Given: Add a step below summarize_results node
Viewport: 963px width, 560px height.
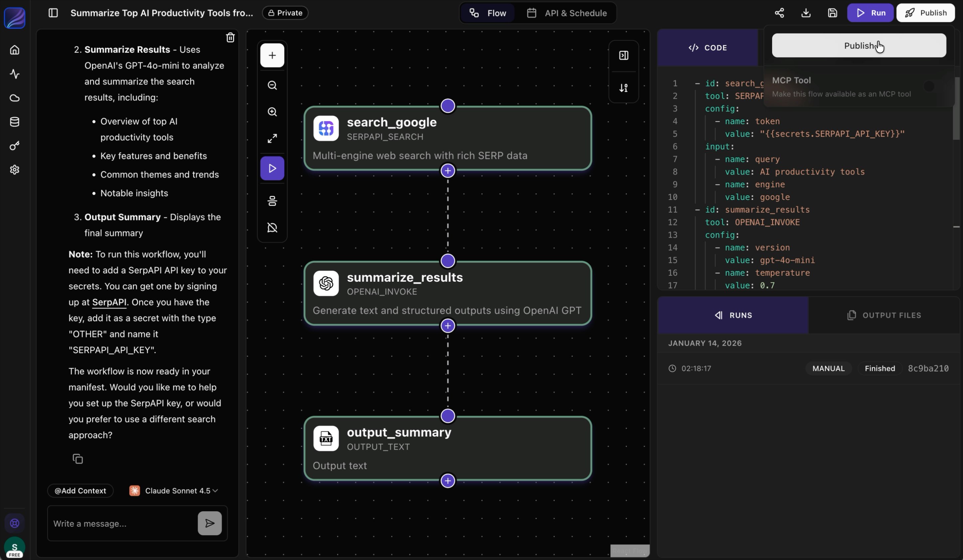Looking at the screenshot, I should click(448, 326).
